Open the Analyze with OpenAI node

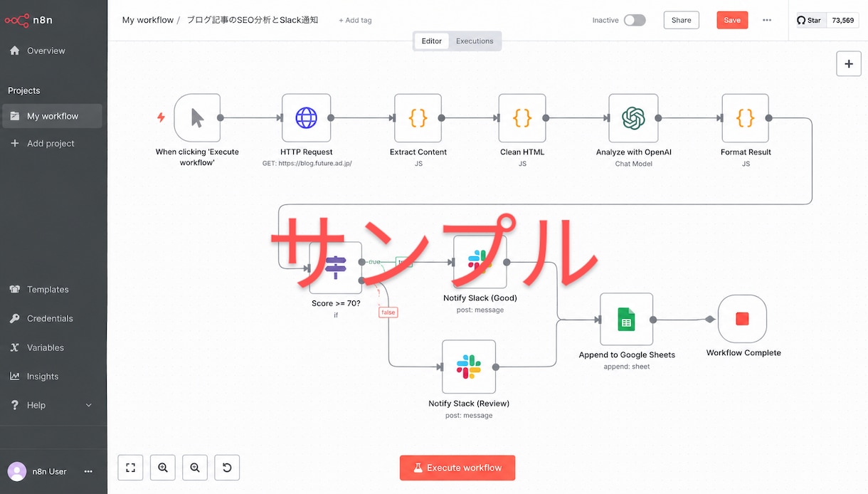pyautogui.click(x=633, y=117)
